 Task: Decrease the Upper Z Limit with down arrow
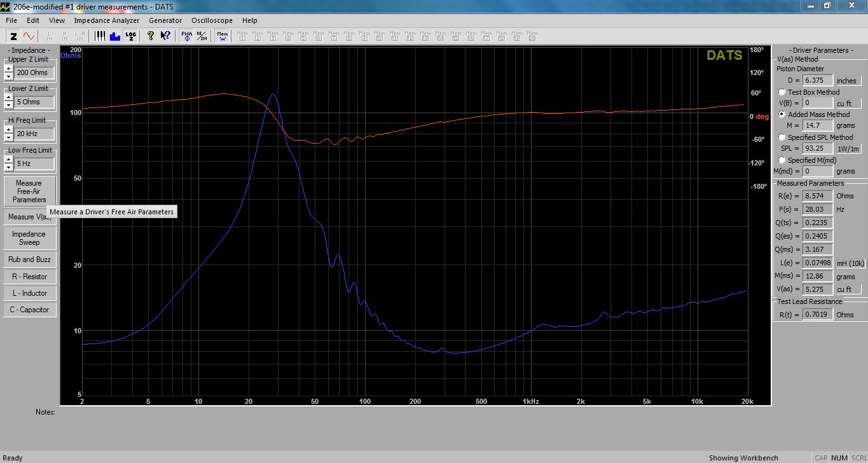tap(8, 76)
